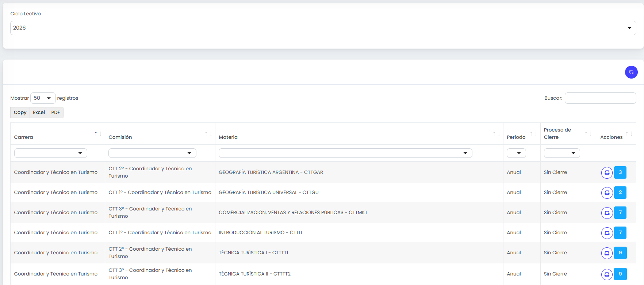Open the Carrera filter dropdown

tap(51, 153)
